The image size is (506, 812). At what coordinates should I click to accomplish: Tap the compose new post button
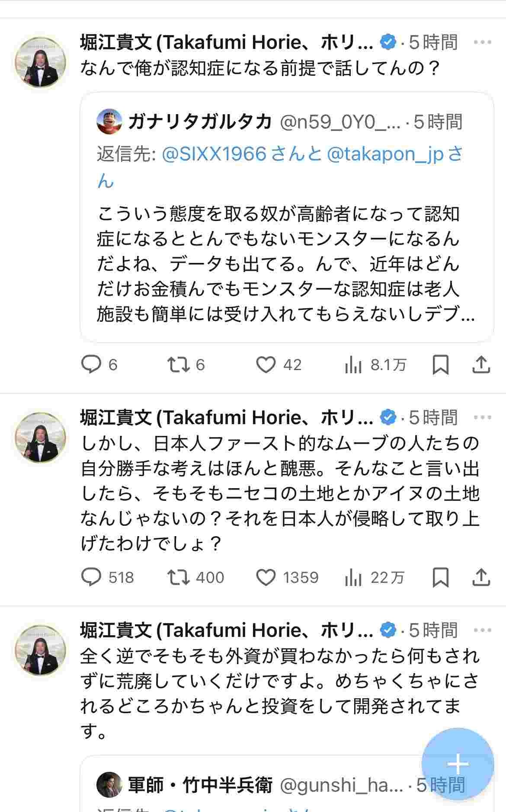(x=458, y=764)
